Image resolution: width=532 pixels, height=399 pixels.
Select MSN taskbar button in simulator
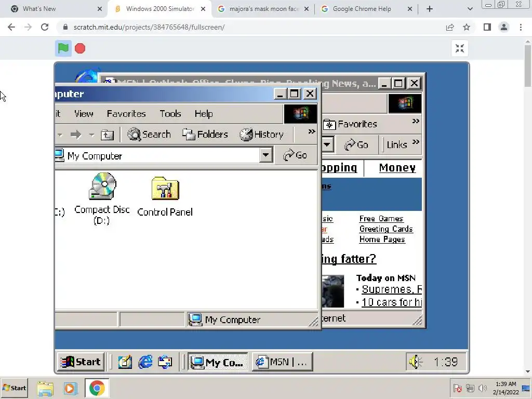[282, 362]
